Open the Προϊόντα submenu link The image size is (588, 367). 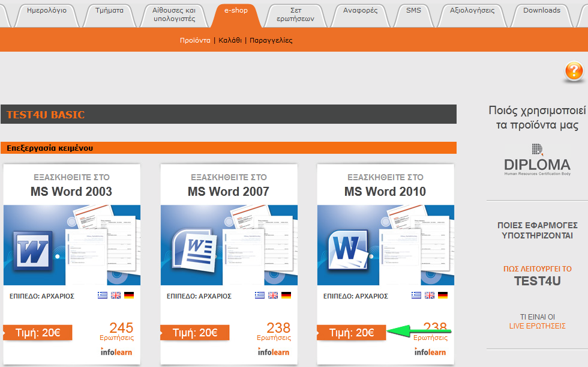195,40
